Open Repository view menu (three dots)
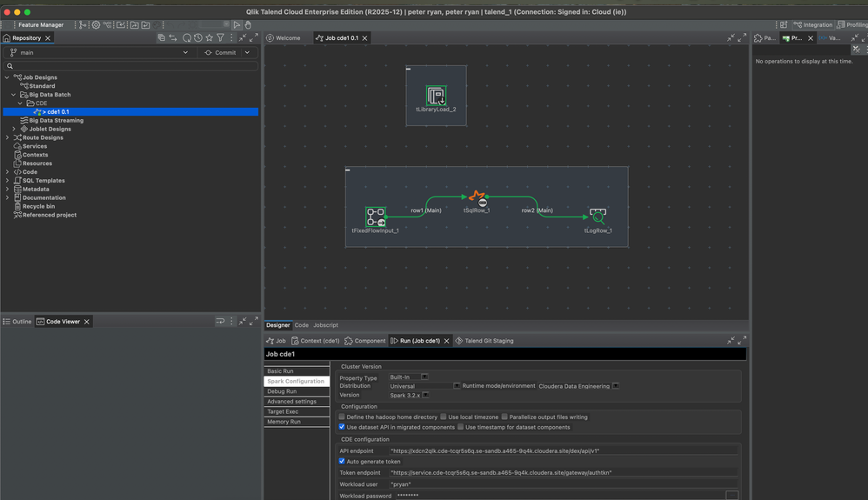This screenshot has height=500, width=868. 231,37
